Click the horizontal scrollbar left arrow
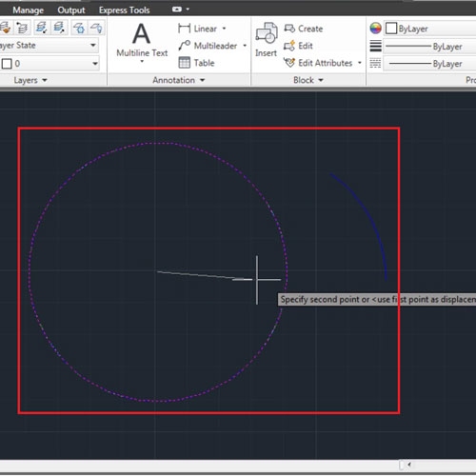 409,465
